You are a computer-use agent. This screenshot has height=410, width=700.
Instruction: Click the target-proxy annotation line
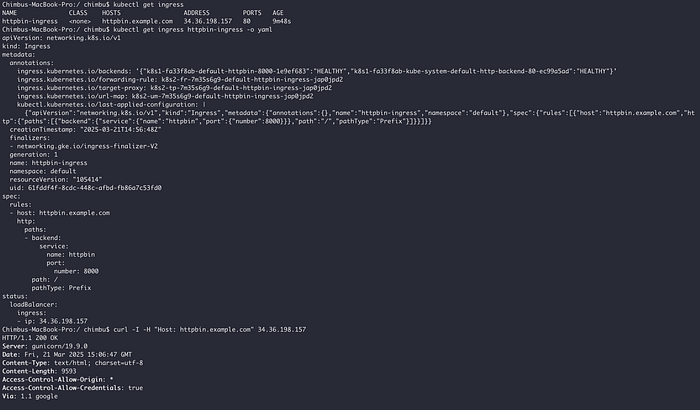174,88
